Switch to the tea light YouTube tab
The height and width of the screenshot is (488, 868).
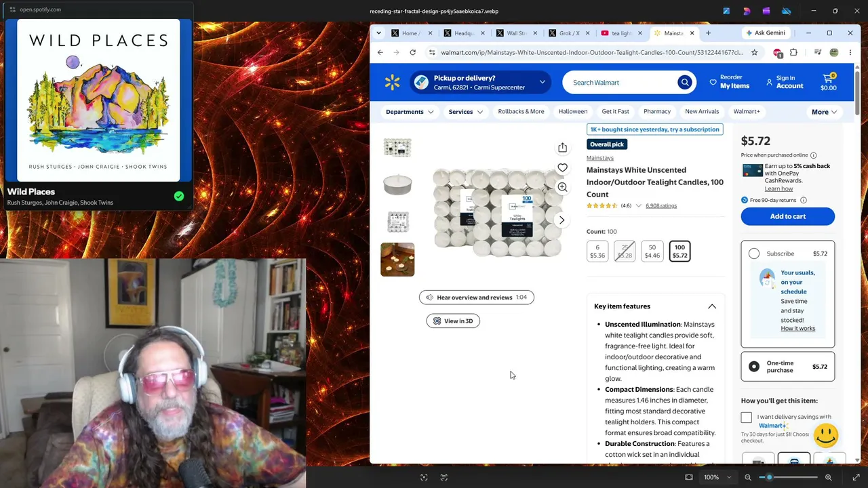[622, 33]
